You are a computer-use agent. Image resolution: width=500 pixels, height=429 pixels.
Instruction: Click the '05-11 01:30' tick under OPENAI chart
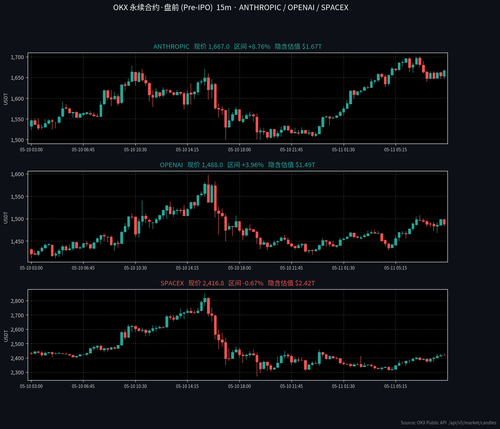pyautogui.click(x=343, y=268)
